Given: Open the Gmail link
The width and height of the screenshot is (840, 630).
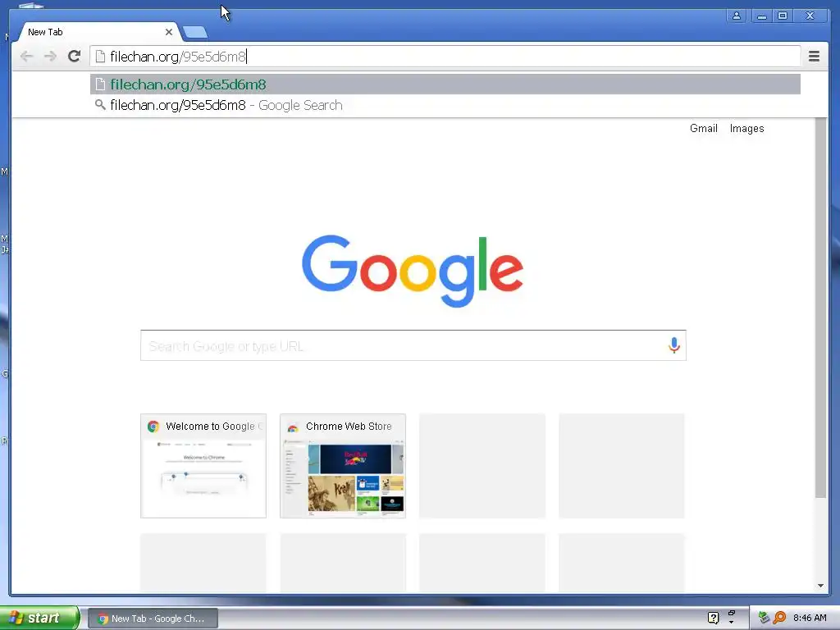Looking at the screenshot, I should pos(703,129).
